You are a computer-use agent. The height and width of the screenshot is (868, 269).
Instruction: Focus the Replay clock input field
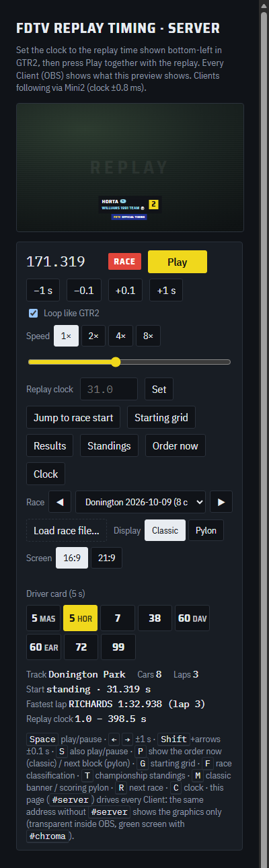point(109,389)
